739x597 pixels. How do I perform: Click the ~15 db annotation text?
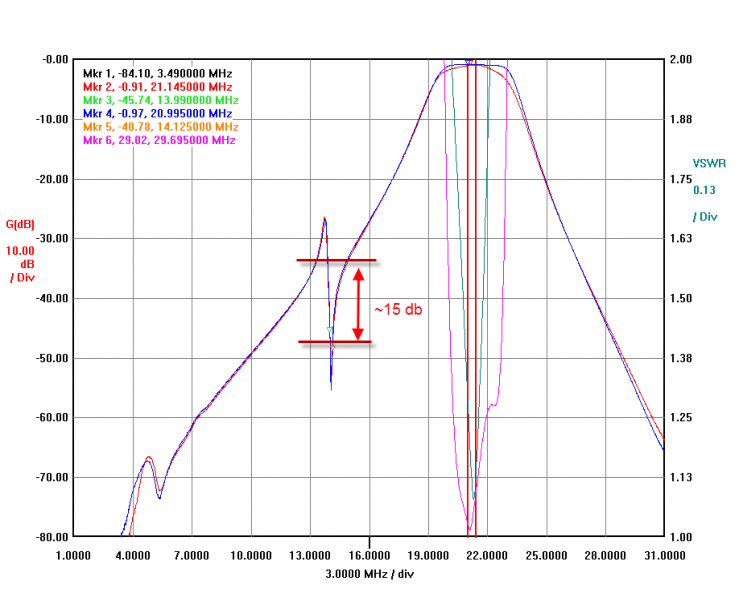coord(398,310)
